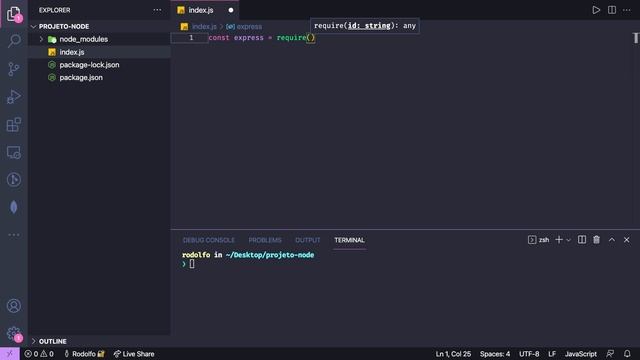Change indentation via Spaces: 4
The image size is (640, 360).
495,354
